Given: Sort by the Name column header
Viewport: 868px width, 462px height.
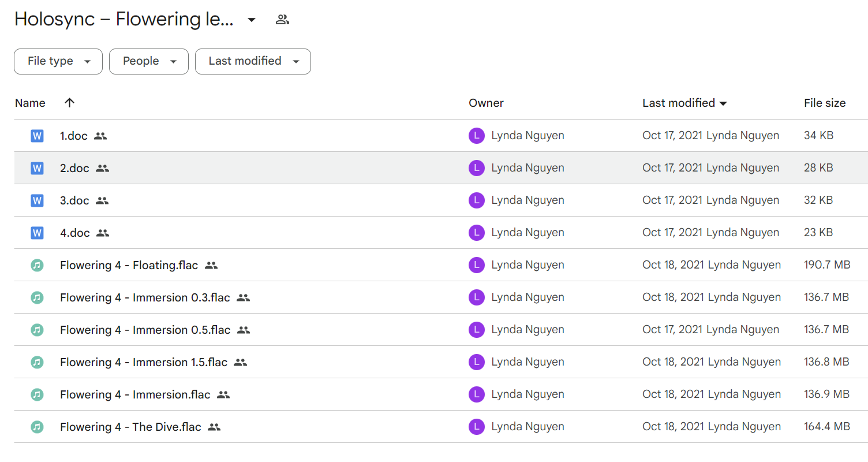Looking at the screenshot, I should tap(30, 103).
